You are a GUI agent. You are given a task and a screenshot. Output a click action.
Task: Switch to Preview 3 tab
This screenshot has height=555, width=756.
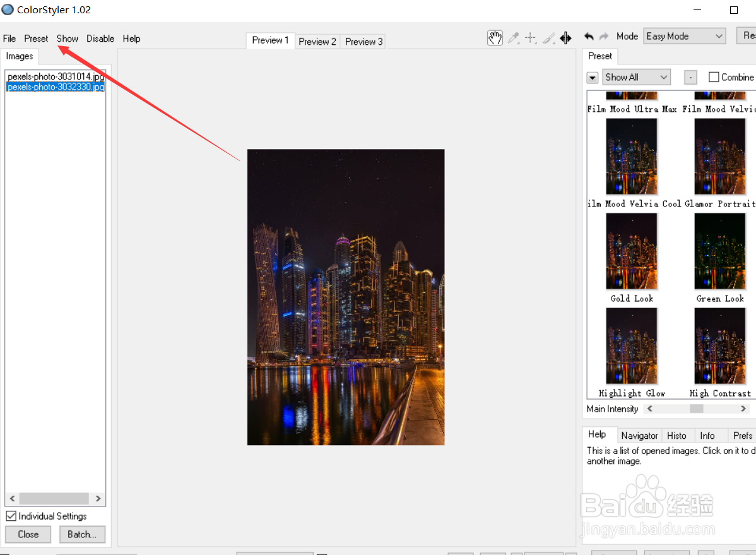pos(364,42)
